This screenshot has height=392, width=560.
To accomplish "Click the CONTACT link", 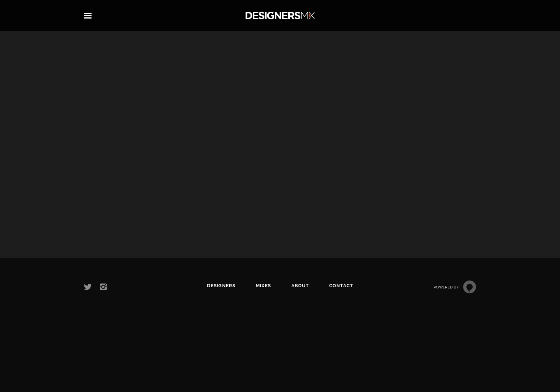I will (x=341, y=286).
